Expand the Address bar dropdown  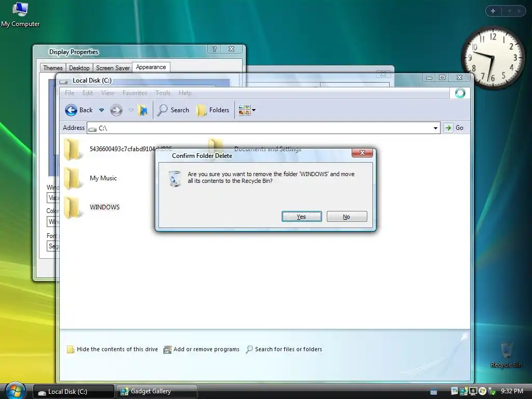(x=436, y=128)
